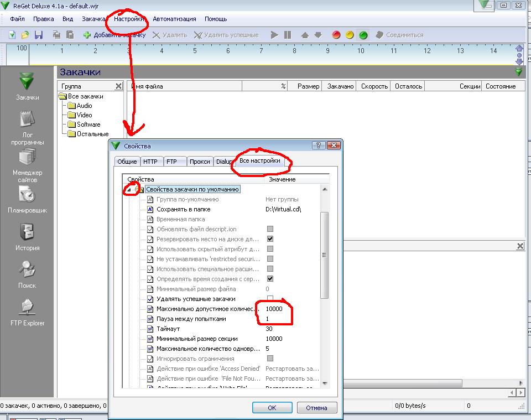
Task: Open the Лог программы sidebar icon
Action: coord(27,120)
